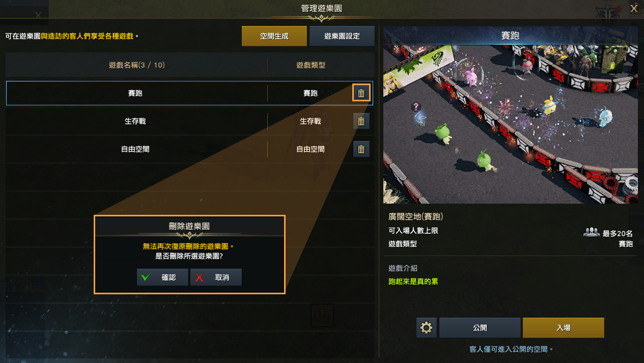The width and height of the screenshot is (644, 363).
Task: Confirm deletion with 確認 button
Action: [x=162, y=277]
